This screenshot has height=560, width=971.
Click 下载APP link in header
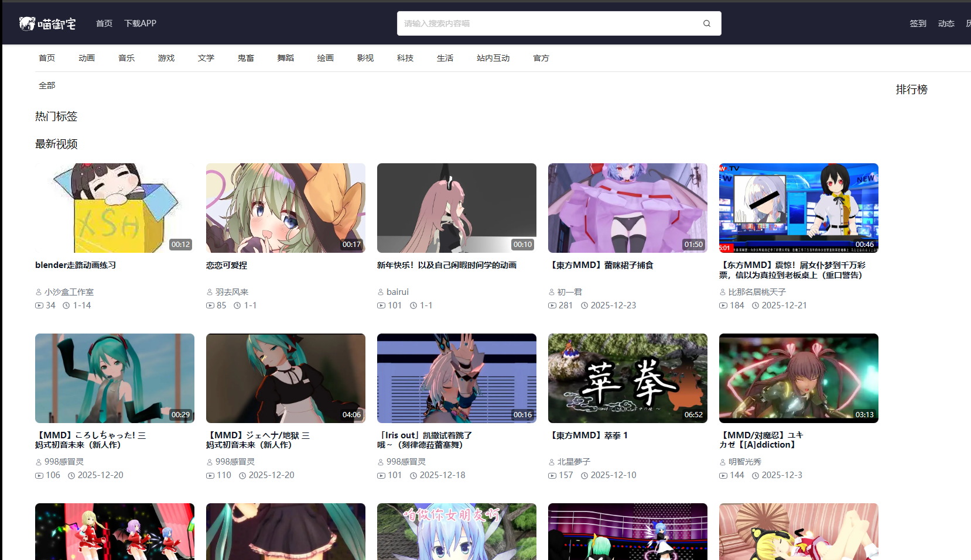[140, 23]
